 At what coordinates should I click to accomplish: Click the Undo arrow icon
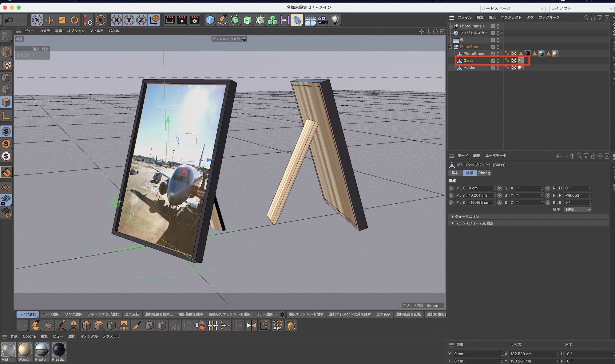[9, 20]
